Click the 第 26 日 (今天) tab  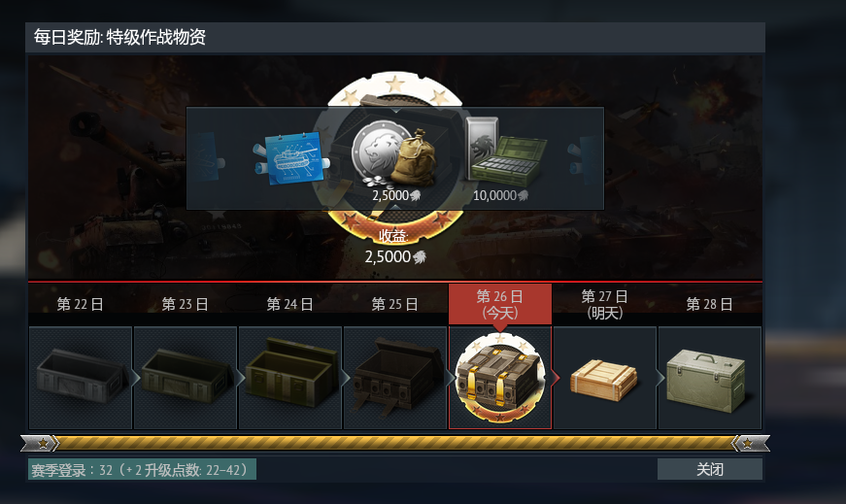pyautogui.click(x=500, y=304)
